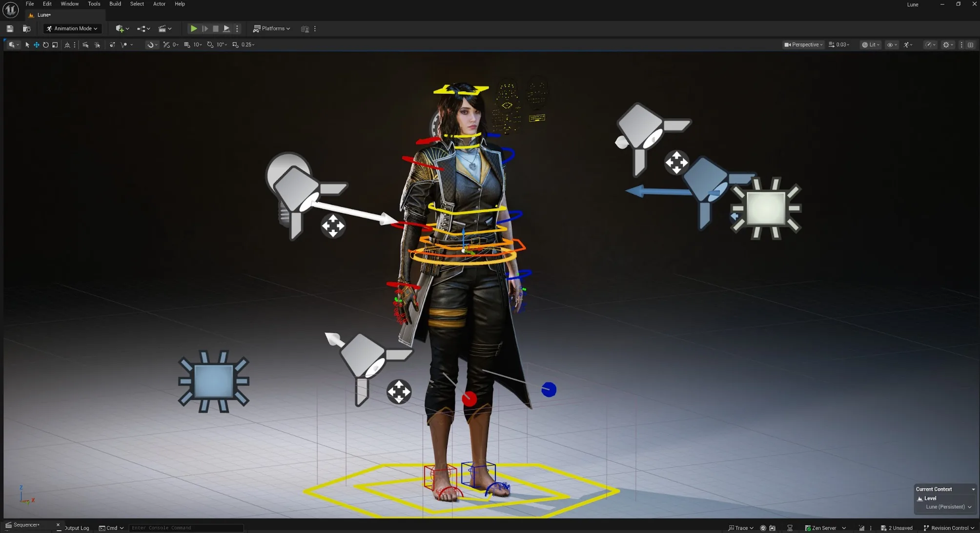Focus the Enter Console Command field
The image size is (980, 533).
186,528
